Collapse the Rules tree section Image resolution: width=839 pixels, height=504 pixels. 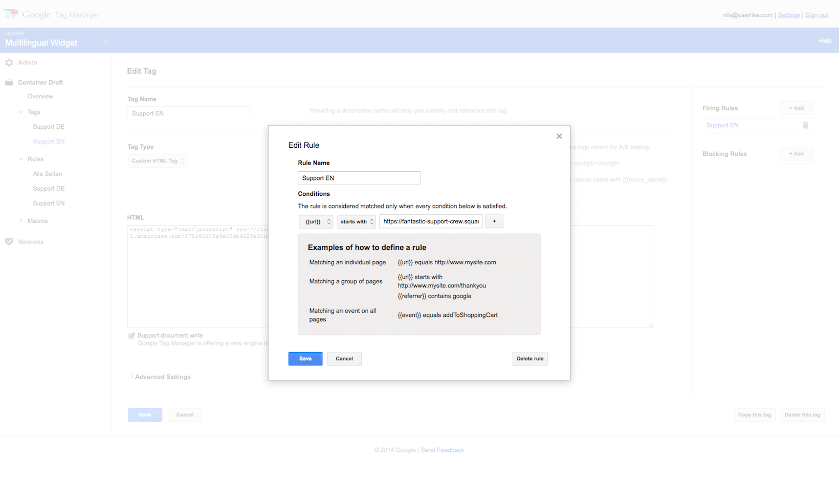point(21,159)
